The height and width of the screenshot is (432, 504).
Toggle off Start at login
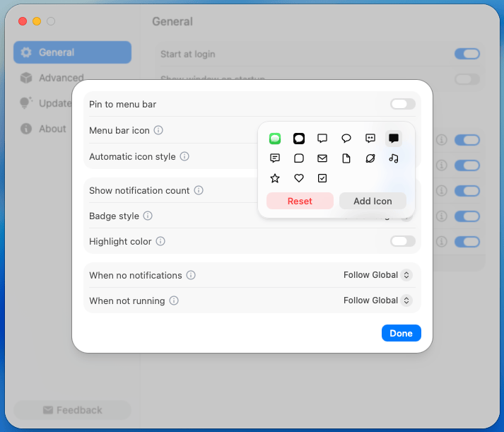pos(467,54)
